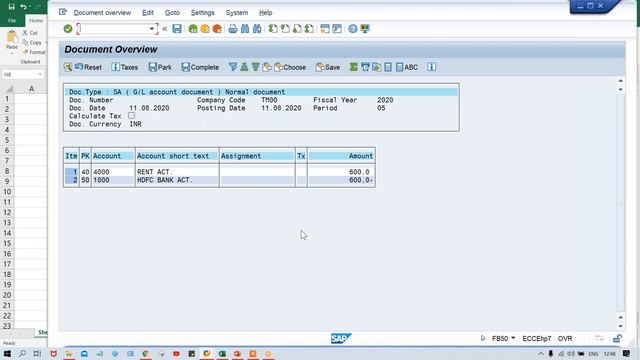This screenshot has height=360, width=640.
Task: Tick the Calculate Tax checkbox
Action: (x=131, y=116)
